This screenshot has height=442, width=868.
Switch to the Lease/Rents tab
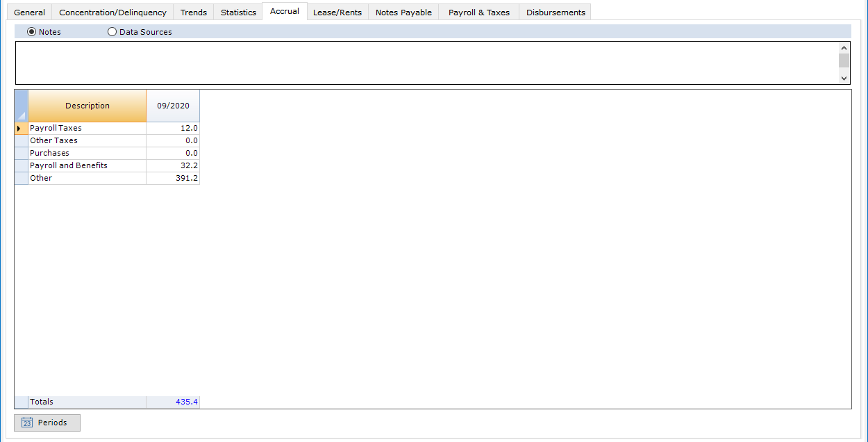(337, 12)
